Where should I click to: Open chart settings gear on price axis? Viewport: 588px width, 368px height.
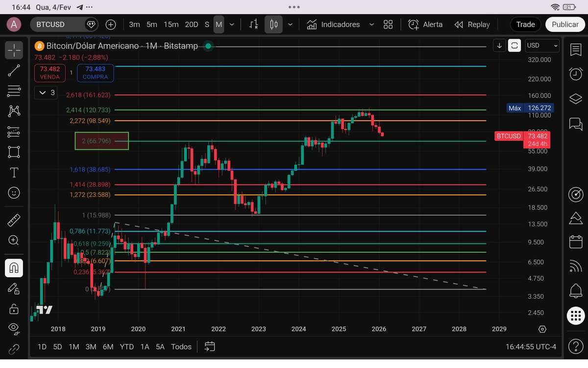click(x=542, y=329)
